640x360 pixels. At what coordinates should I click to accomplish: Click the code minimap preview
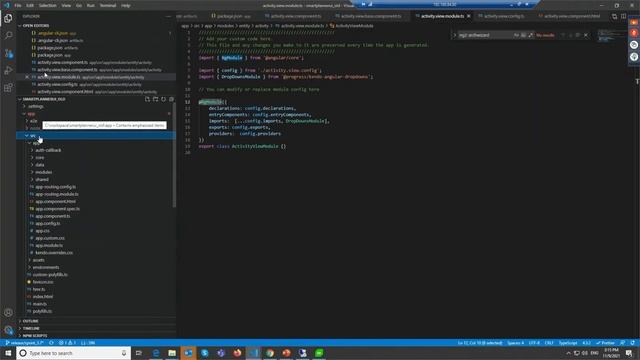click(611, 35)
